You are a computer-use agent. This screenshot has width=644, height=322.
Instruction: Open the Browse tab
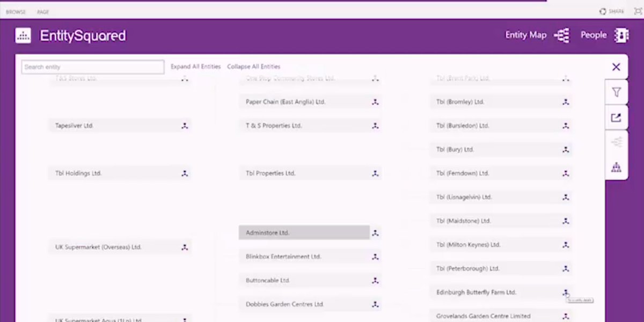[16, 12]
